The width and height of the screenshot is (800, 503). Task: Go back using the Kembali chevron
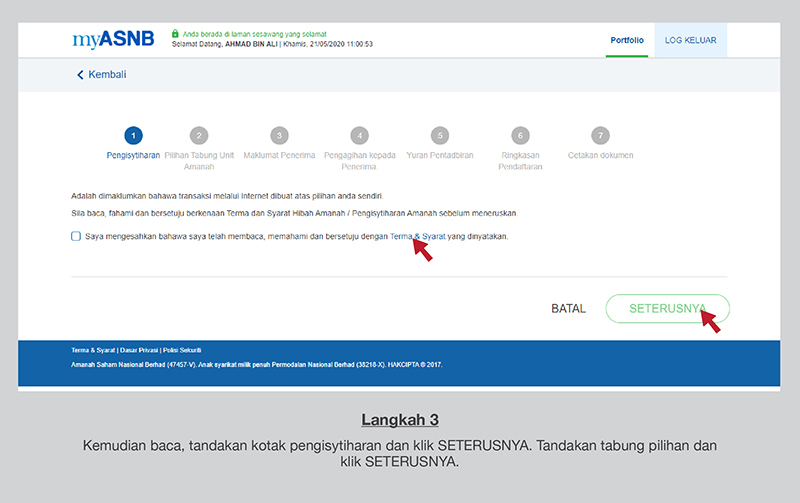(80, 75)
